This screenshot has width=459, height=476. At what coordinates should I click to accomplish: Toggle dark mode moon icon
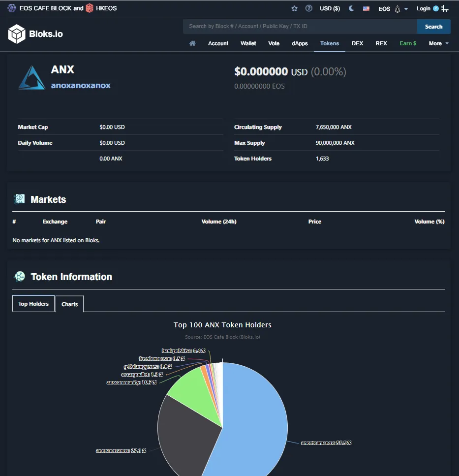point(351,8)
